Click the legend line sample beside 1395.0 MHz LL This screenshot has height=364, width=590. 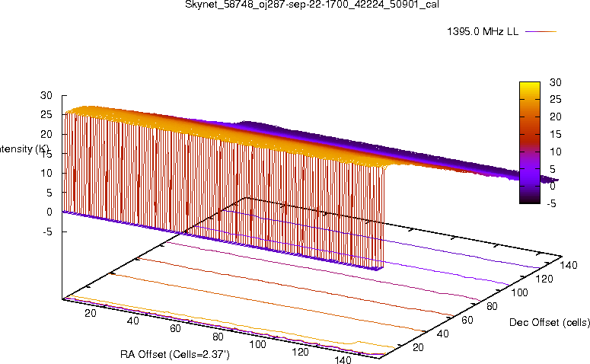coord(541,32)
